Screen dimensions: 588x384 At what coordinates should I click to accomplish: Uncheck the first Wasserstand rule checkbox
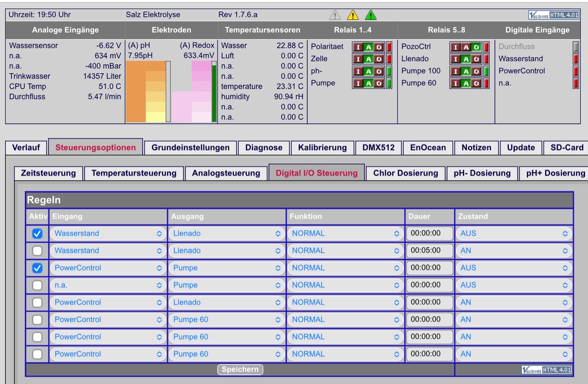point(37,234)
